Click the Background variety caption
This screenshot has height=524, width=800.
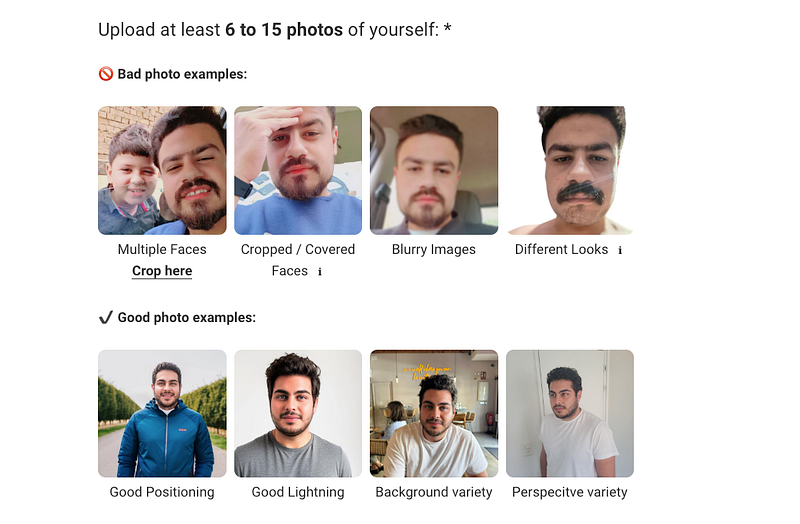point(434,492)
